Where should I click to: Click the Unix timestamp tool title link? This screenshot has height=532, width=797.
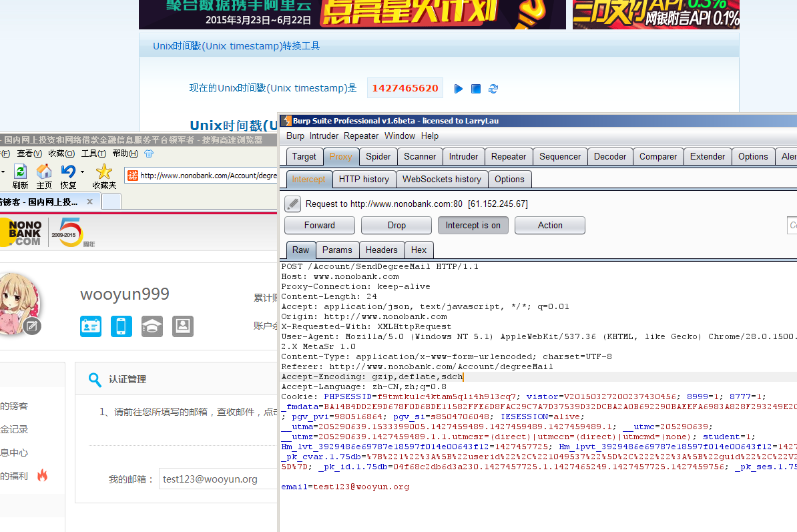(x=236, y=46)
